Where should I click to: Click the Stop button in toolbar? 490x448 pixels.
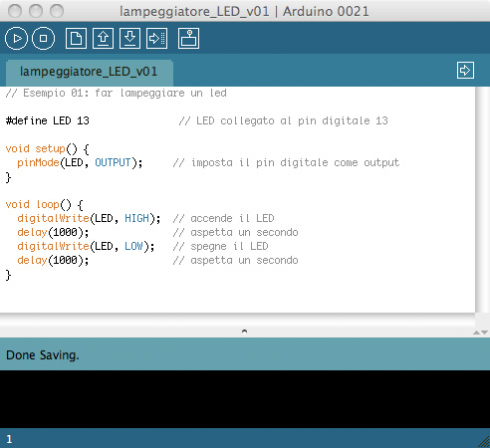(x=43, y=39)
